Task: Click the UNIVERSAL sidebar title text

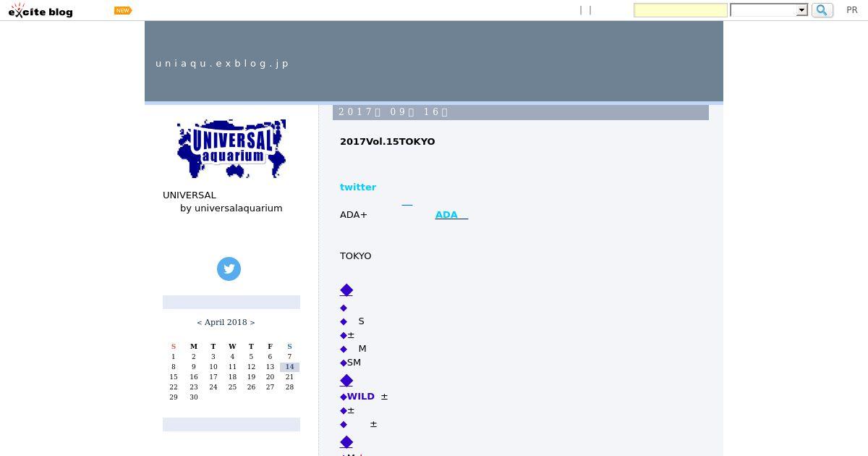Action: (190, 195)
